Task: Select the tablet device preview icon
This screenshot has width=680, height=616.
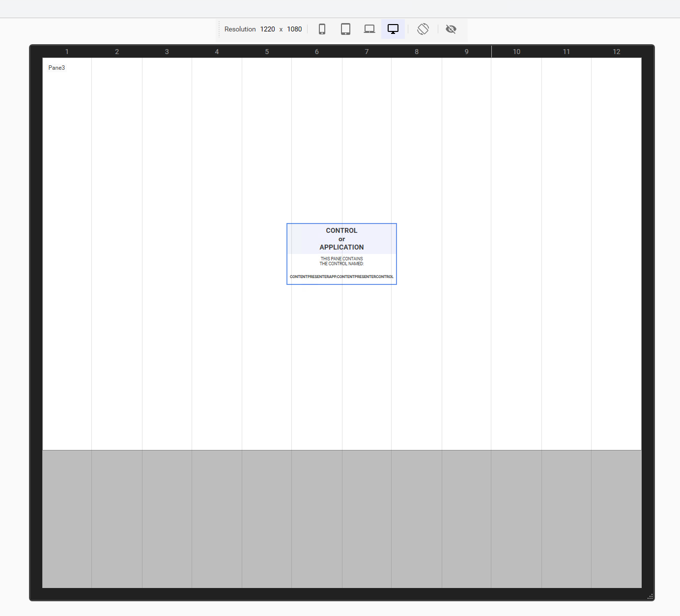Action: pos(345,29)
